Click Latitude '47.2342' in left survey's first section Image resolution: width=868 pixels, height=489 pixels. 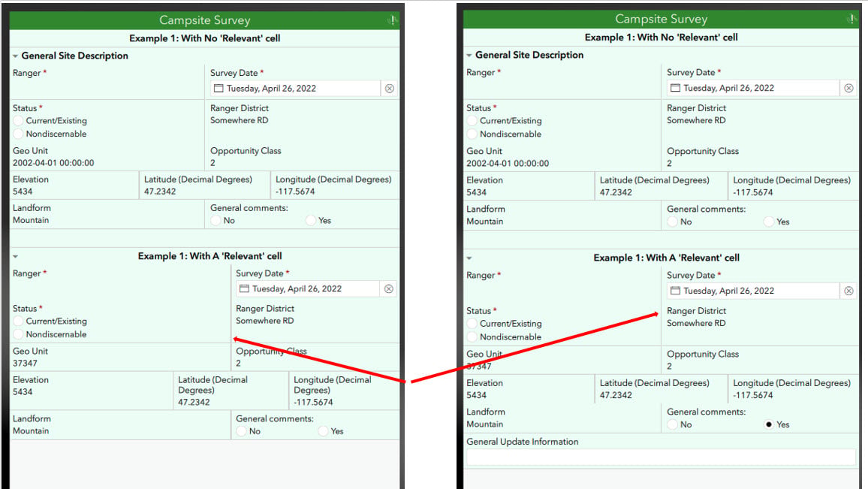tap(160, 192)
